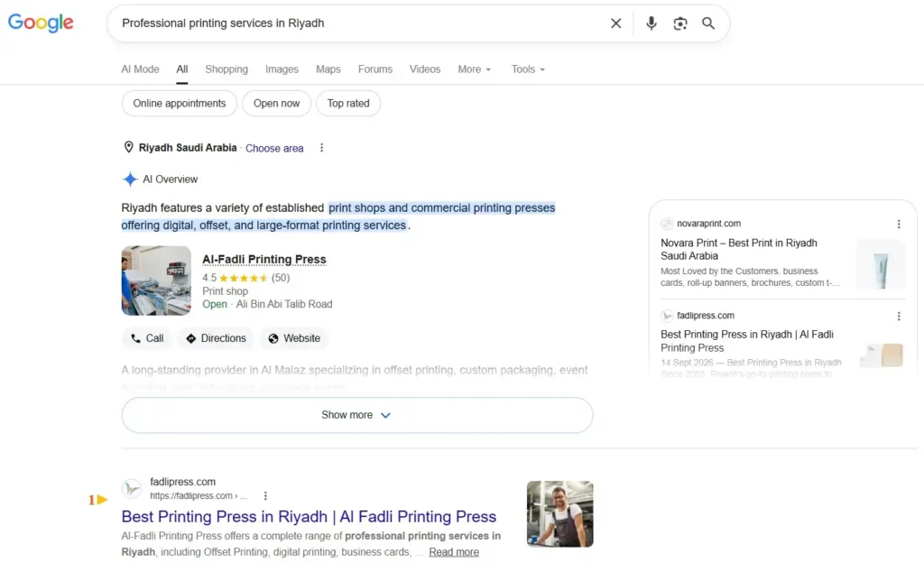Click inside the search query input field
Image resolution: width=924 pixels, height=571 pixels.
(x=359, y=23)
